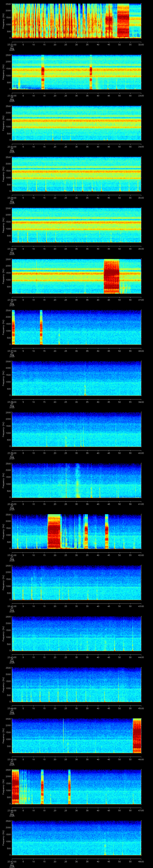Open the 23:42 spectrogram panel

tap(76, 583)
